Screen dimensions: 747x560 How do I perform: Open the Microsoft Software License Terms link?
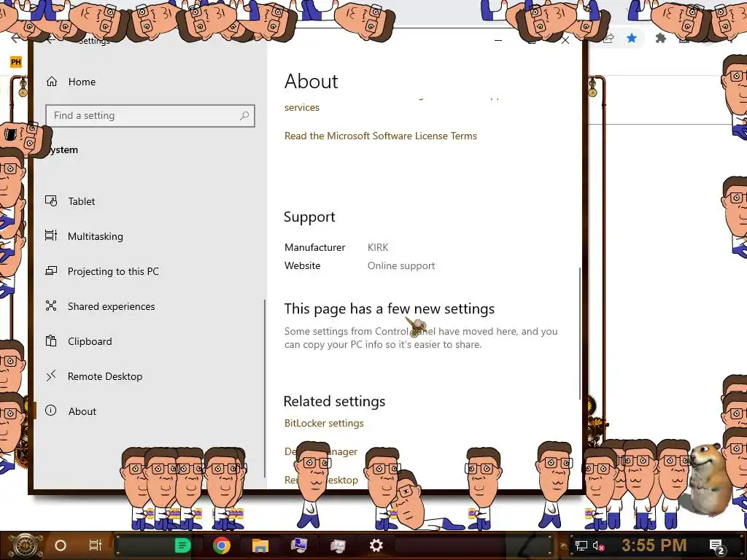pos(381,136)
